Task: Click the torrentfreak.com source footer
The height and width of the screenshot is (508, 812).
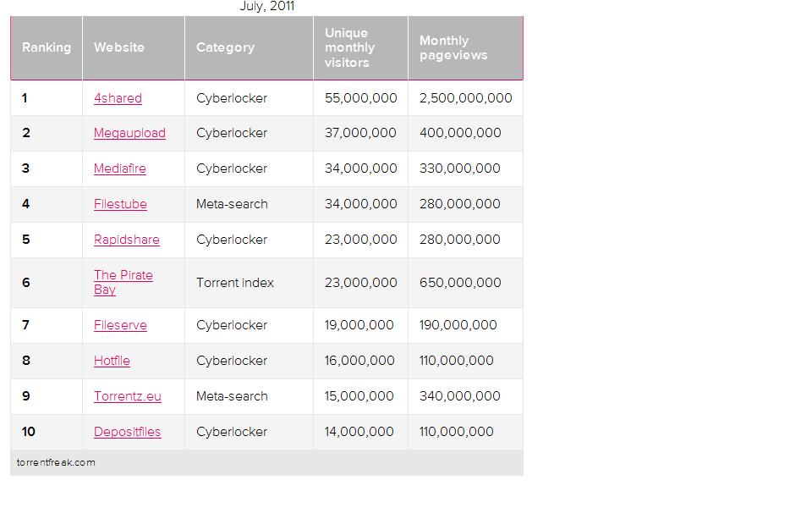Action: tap(56, 462)
